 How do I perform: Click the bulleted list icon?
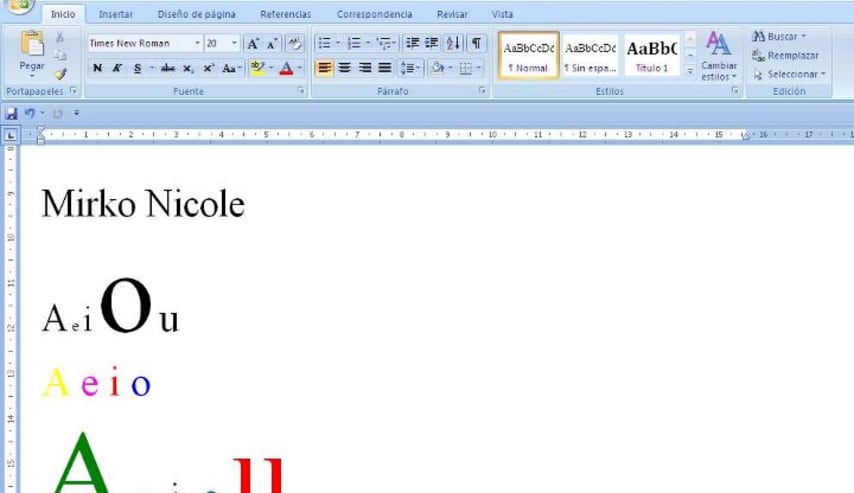(322, 43)
